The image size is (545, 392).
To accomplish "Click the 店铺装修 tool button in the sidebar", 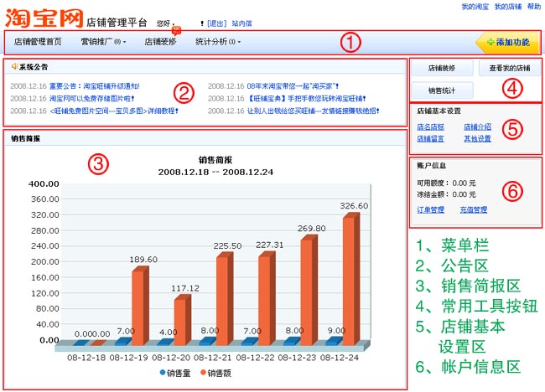I will 442,68.
